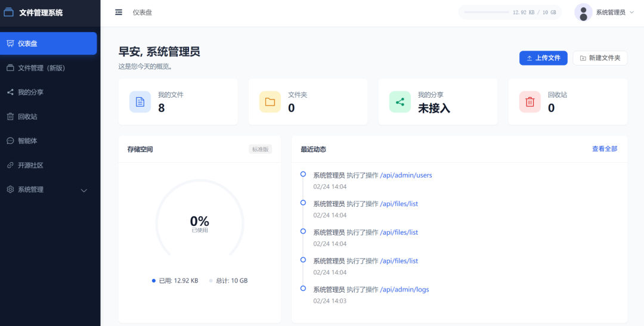The image size is (644, 326).
Task: Toggle the sidebar collapse hamburger icon
Action: tap(119, 13)
